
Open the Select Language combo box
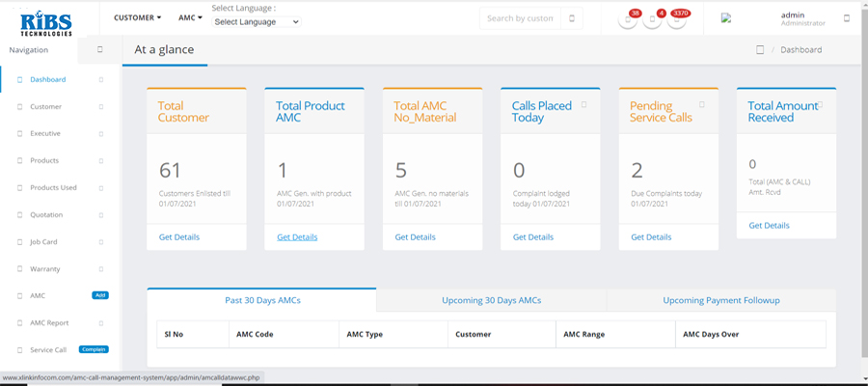point(256,21)
